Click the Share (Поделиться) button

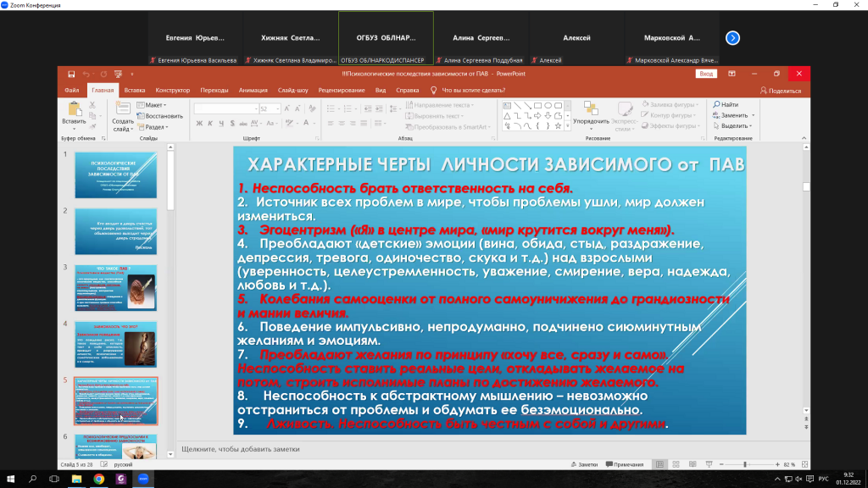pos(781,91)
